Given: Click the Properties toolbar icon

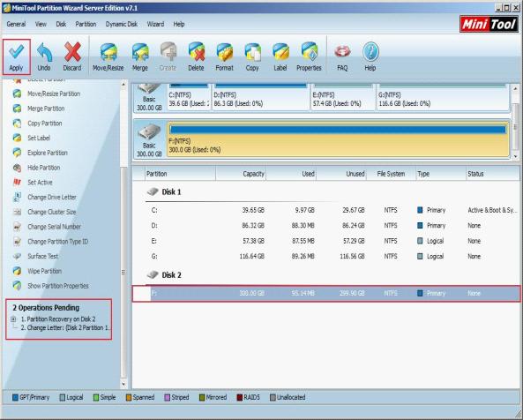Looking at the screenshot, I should coord(310,52).
